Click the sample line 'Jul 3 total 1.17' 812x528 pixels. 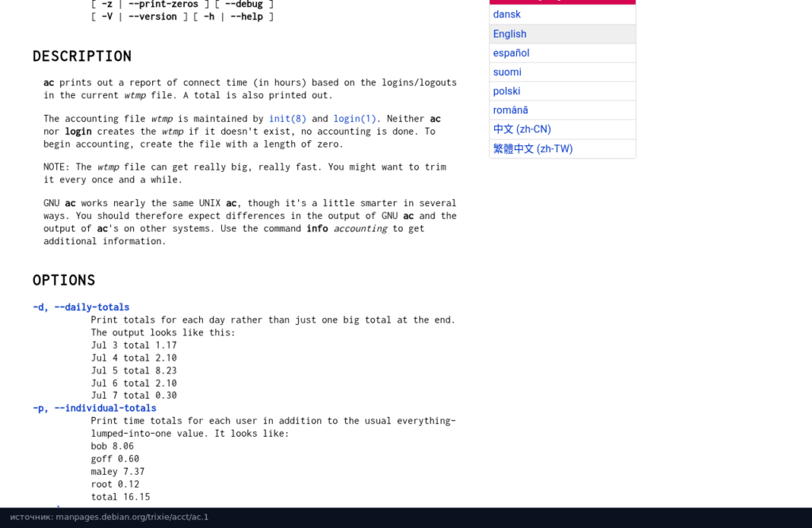click(133, 346)
